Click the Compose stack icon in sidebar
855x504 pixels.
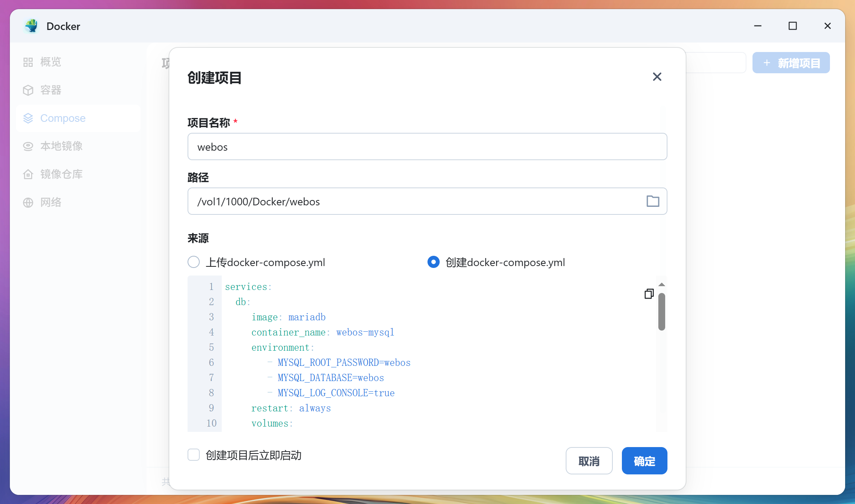click(28, 118)
